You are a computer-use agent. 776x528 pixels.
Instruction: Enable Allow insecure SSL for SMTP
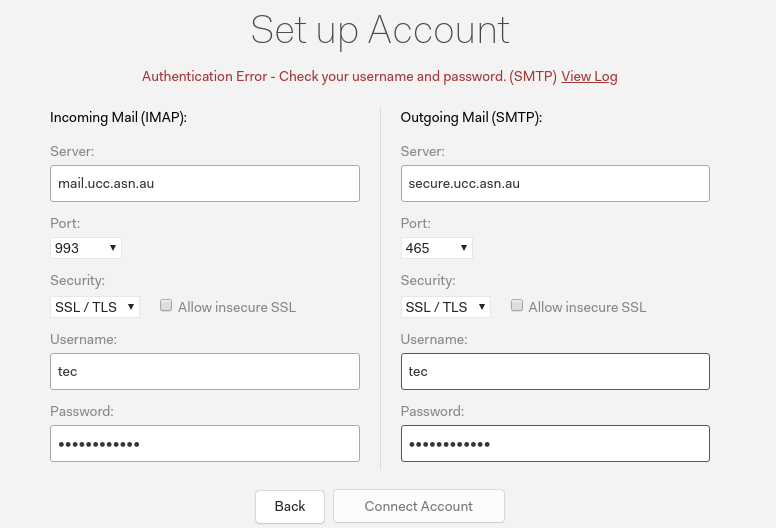[x=517, y=305]
